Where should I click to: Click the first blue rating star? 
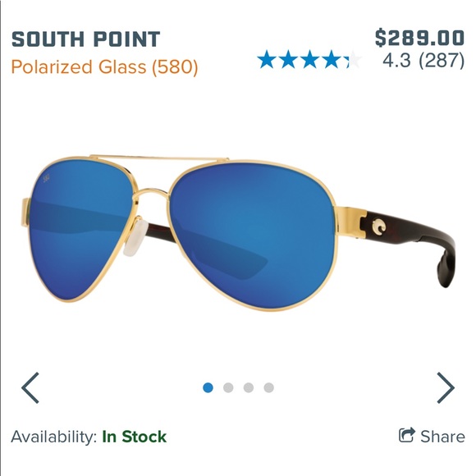coord(266,59)
